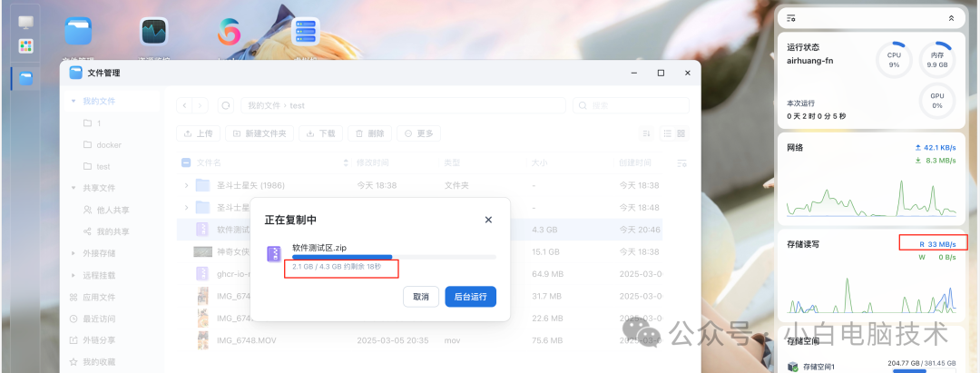Click the 存储空间1 disk icon
This screenshot has height=373, width=980.
click(x=792, y=367)
